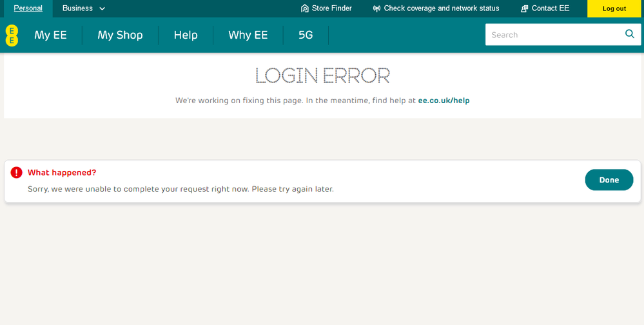Viewport: 644px width, 325px height.
Task: Click the Log out button
Action: (614, 8)
